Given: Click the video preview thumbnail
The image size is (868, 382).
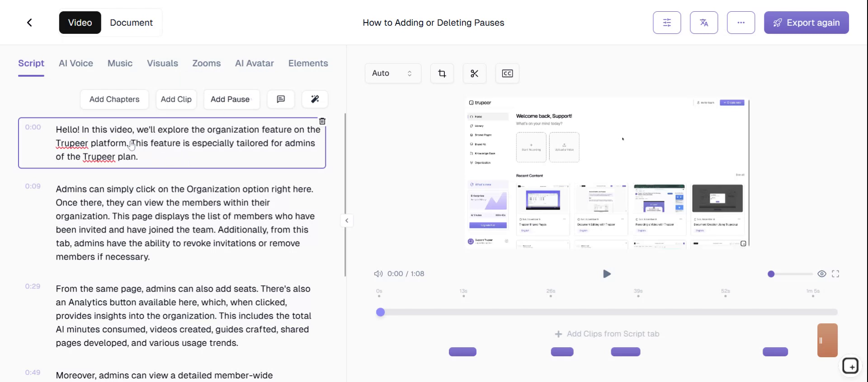Looking at the screenshot, I should [x=607, y=172].
